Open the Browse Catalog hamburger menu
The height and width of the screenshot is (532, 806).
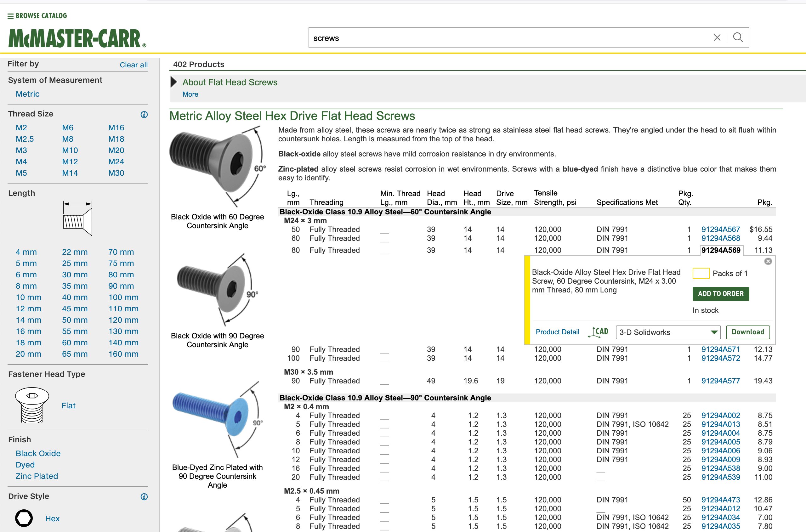click(37, 16)
